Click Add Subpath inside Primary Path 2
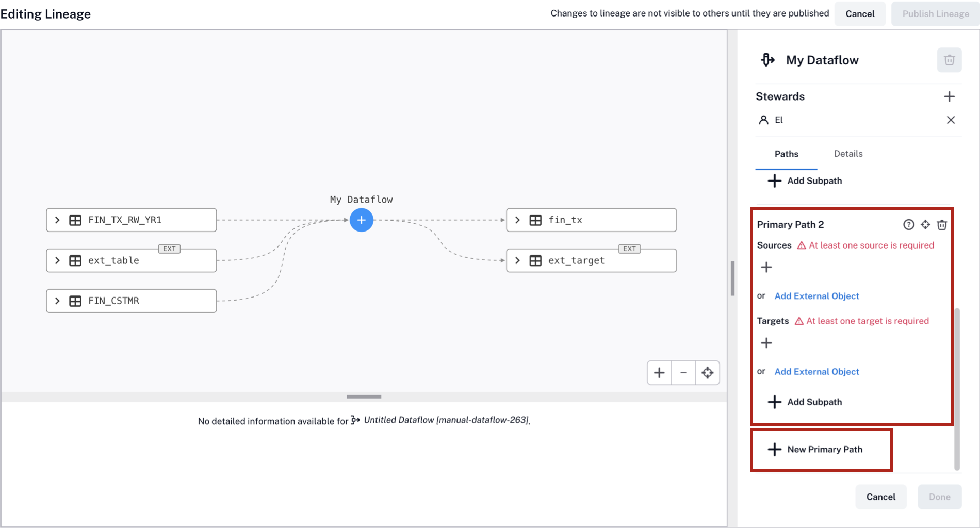The height and width of the screenshot is (528, 980). (805, 402)
